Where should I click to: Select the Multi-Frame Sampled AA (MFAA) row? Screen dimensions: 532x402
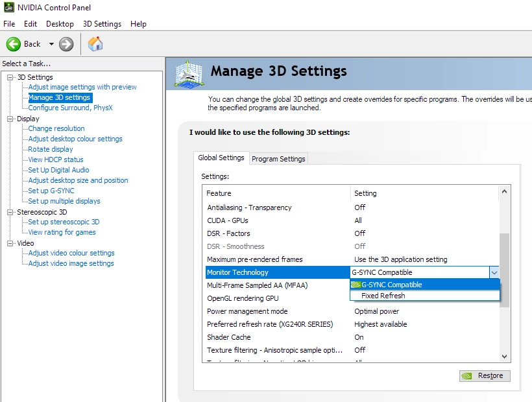tap(278, 285)
